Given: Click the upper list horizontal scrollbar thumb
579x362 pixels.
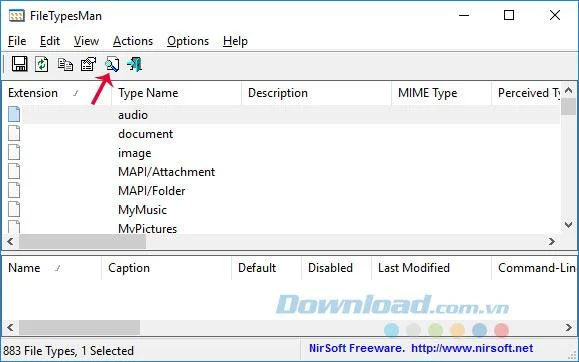Looking at the screenshot, I should coord(83,242).
